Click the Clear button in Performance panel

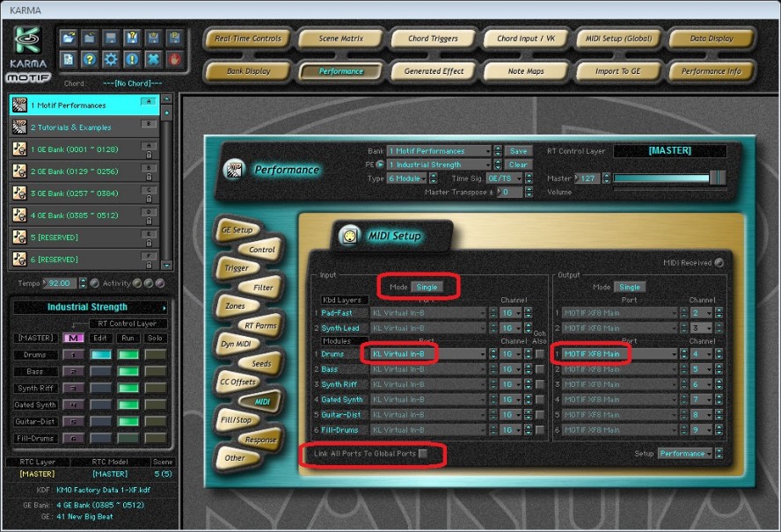pyautogui.click(x=519, y=164)
